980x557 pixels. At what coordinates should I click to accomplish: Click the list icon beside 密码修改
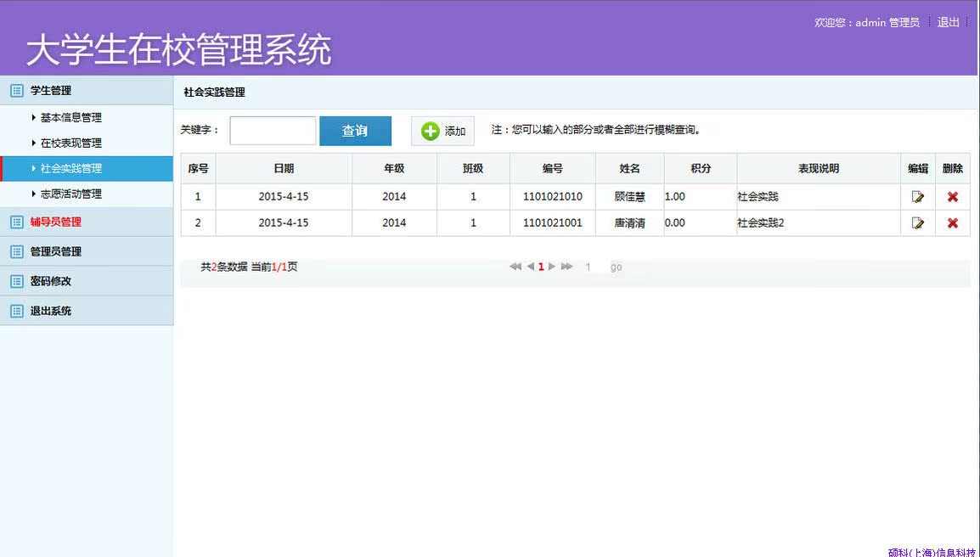pyautogui.click(x=17, y=281)
